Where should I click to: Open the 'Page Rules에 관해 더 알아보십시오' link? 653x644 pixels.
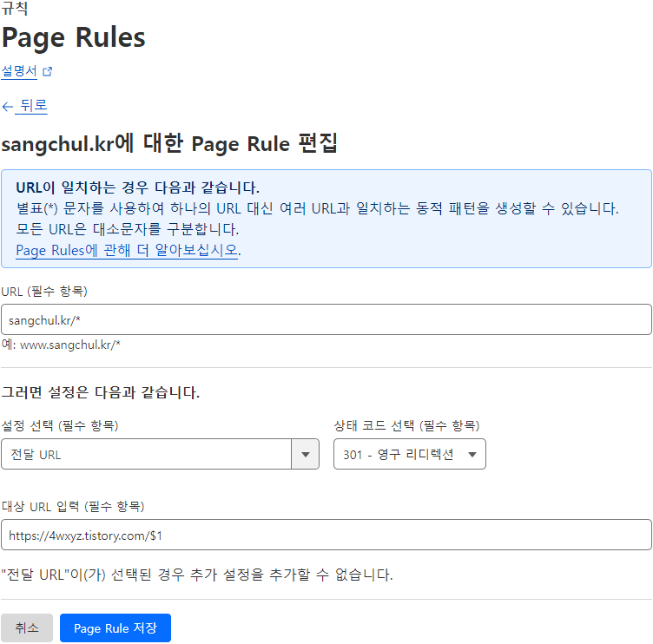(x=127, y=250)
